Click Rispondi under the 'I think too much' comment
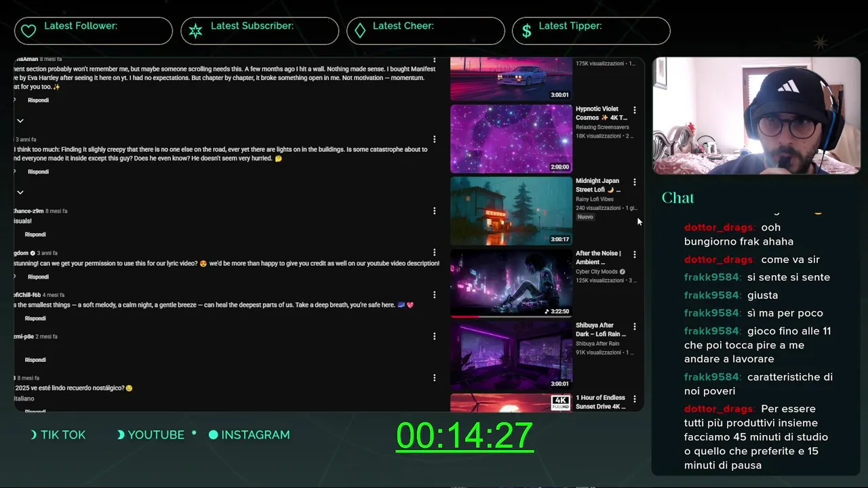868x488 pixels. (x=38, y=172)
